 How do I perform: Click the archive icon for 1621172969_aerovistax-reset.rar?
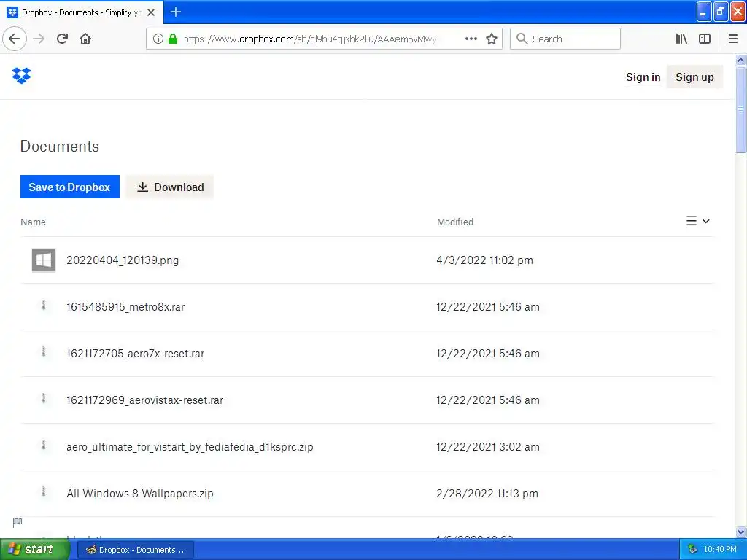coord(43,399)
